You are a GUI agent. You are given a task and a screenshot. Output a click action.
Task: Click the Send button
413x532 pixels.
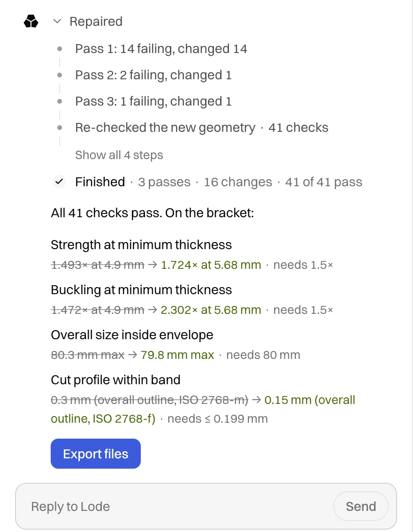361,506
